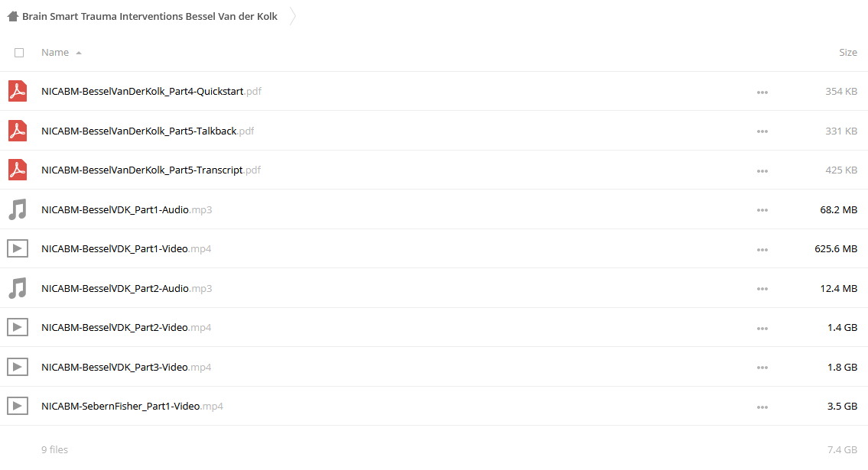Viewport: 868px width, 470px height.
Task: Click music note icon for Part1-Audio
Action: click(18, 210)
